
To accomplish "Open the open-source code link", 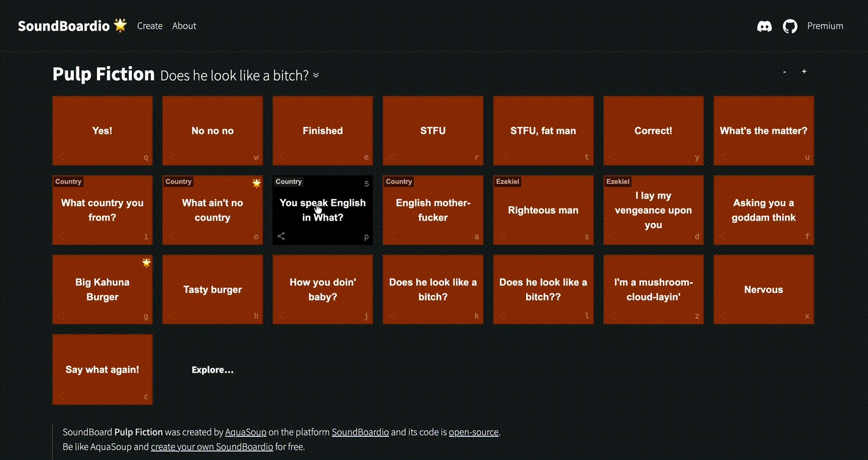I will (474, 432).
